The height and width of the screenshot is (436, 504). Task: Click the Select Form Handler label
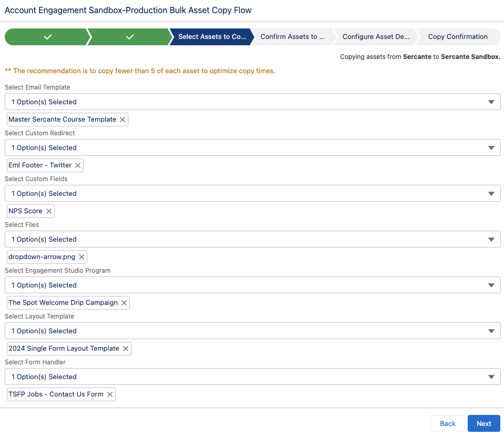pyautogui.click(x=35, y=362)
